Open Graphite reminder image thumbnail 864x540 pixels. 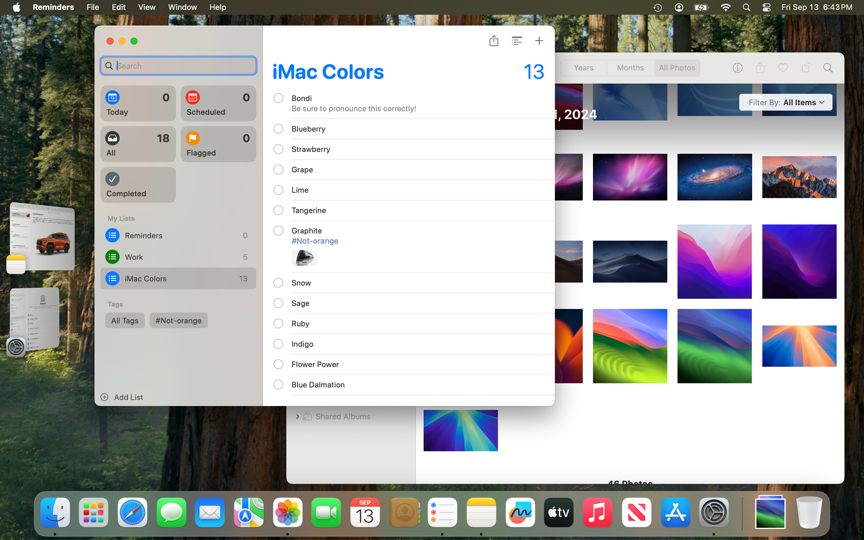point(304,257)
